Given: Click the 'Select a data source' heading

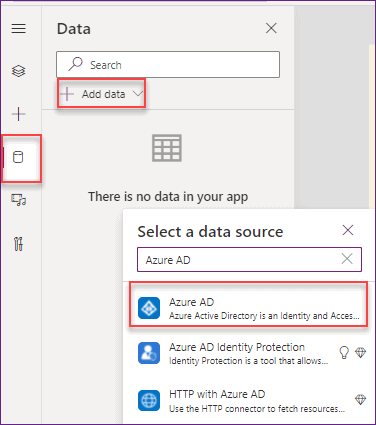Looking at the screenshot, I should point(210,232).
